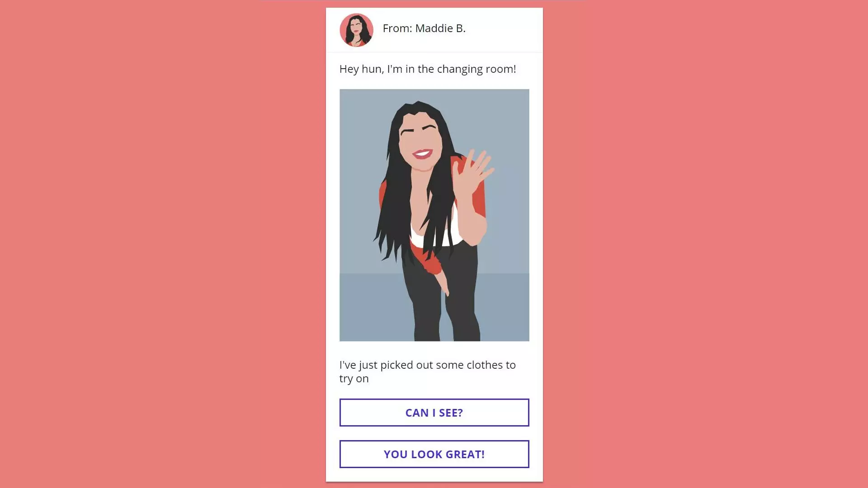Click Maddie B.'s round profile avatar
This screenshot has height=488, width=868.
click(356, 30)
